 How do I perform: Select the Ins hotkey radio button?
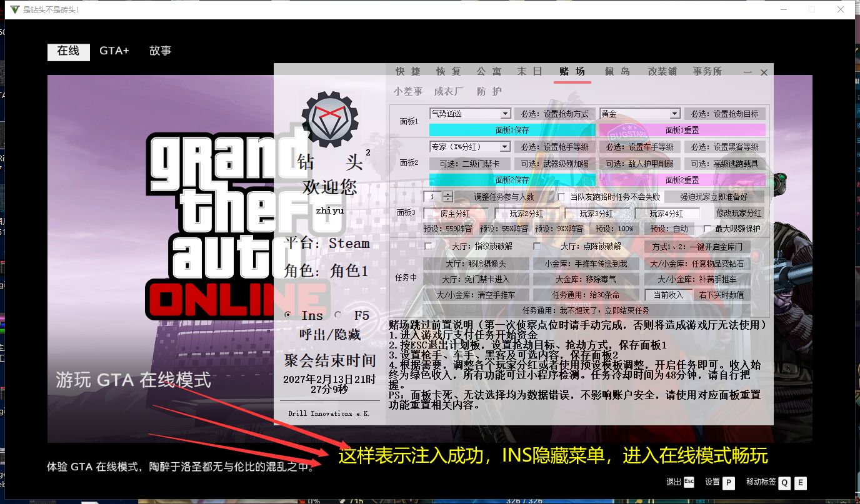(x=287, y=315)
